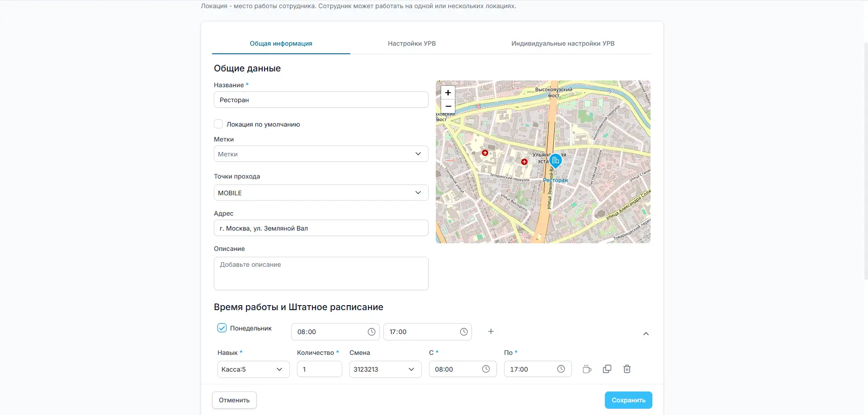Click the Monday 17:00 end time field
Viewport: 868px width, 415px height.
(x=427, y=332)
